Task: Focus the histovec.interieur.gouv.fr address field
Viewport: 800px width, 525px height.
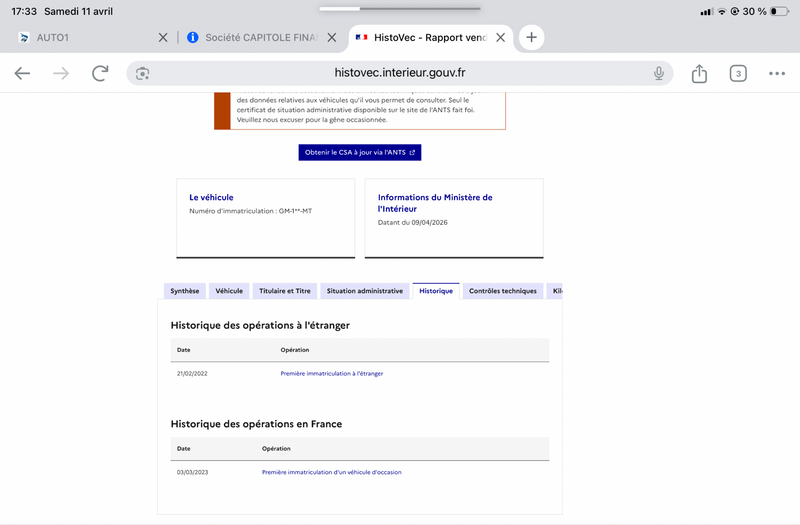Action: point(399,73)
